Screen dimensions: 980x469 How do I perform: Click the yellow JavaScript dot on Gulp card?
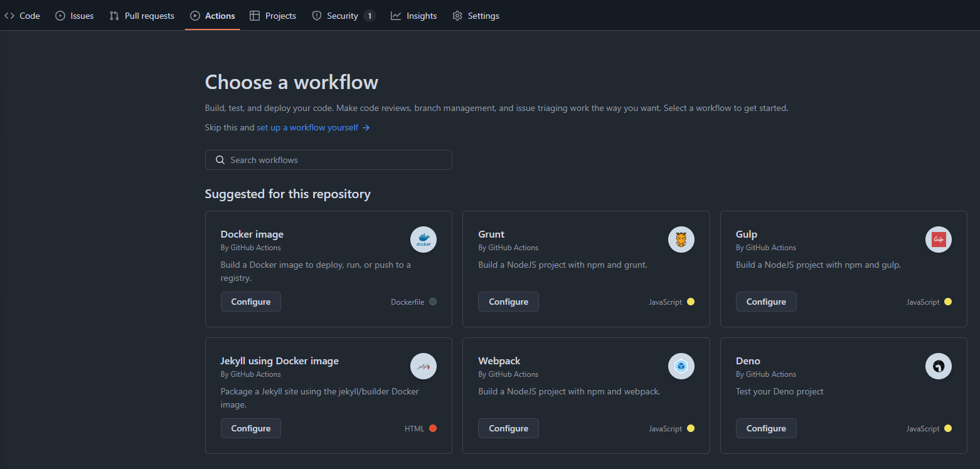948,302
